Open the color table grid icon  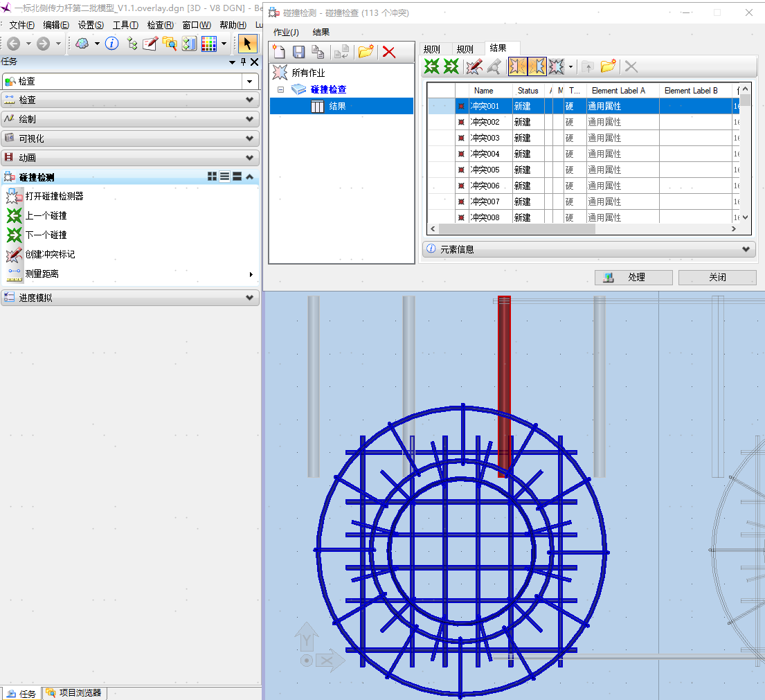tap(208, 44)
